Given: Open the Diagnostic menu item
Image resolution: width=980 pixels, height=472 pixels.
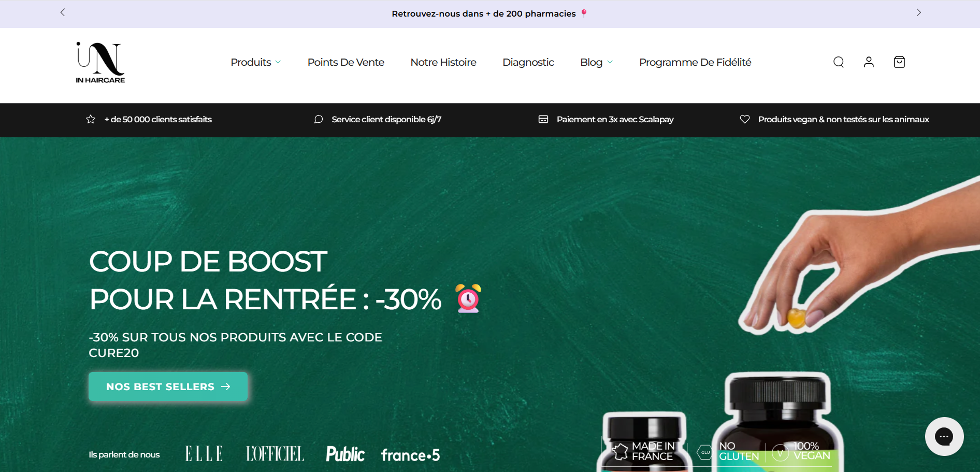Looking at the screenshot, I should [x=528, y=62].
